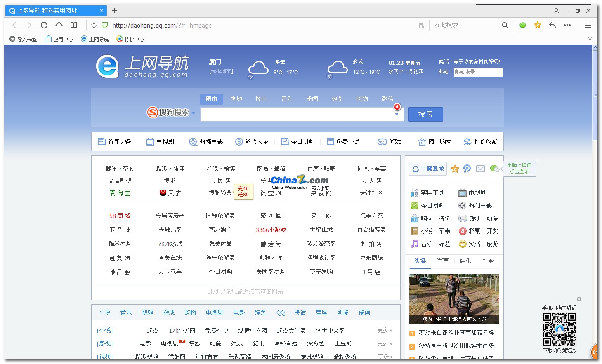
Task: Click 电脑上微信点击登录 tooltip
Action: 519,168
